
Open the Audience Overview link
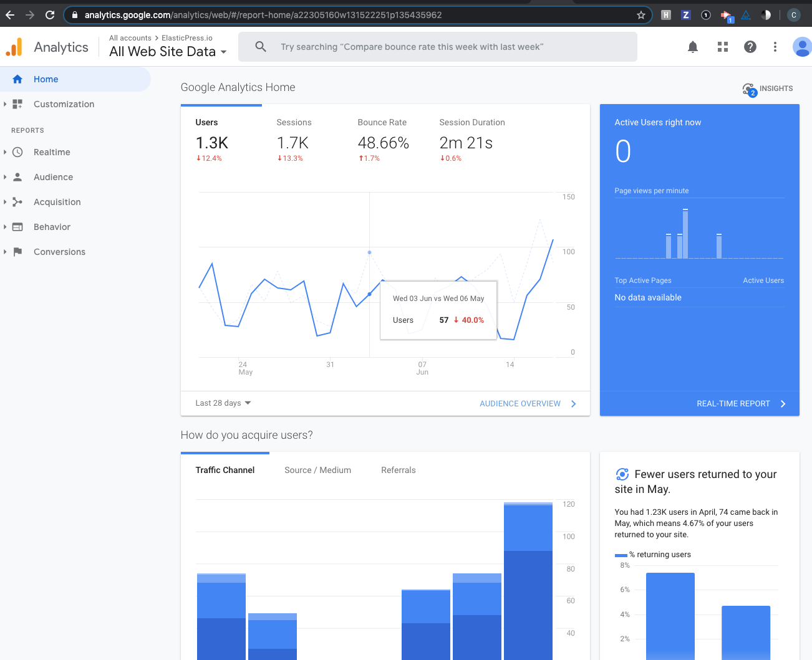point(528,404)
